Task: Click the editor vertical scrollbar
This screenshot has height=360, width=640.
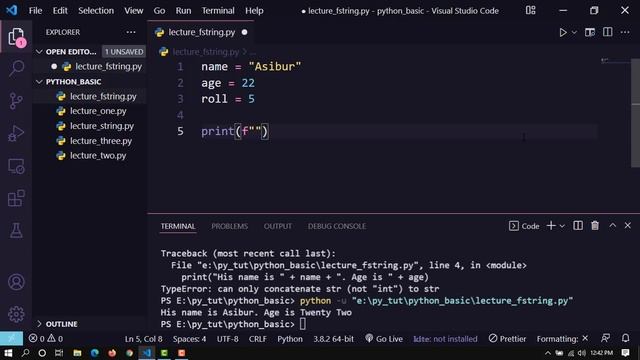Action: 635,113
